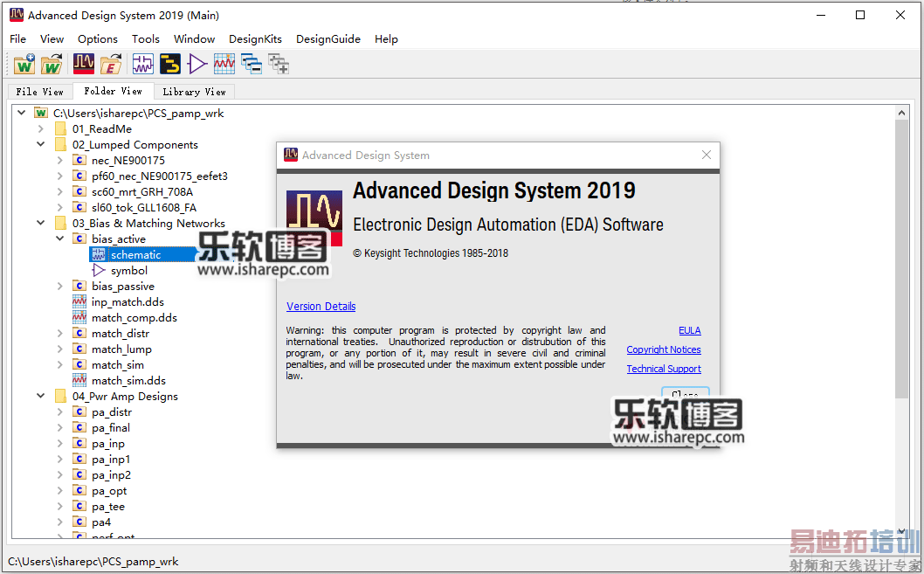924x574 pixels.
Task: Collapse the 04_Pwr Amp Designs folder
Action: click(40, 396)
